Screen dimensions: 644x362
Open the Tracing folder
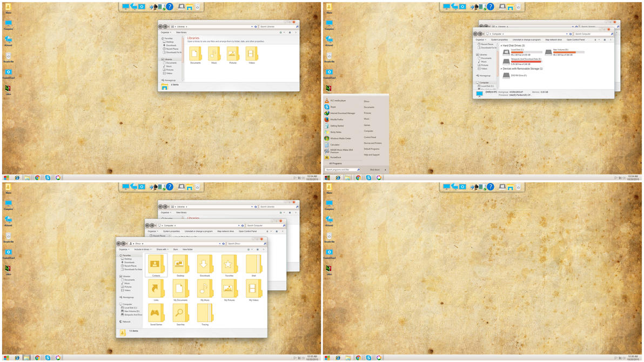(x=205, y=313)
